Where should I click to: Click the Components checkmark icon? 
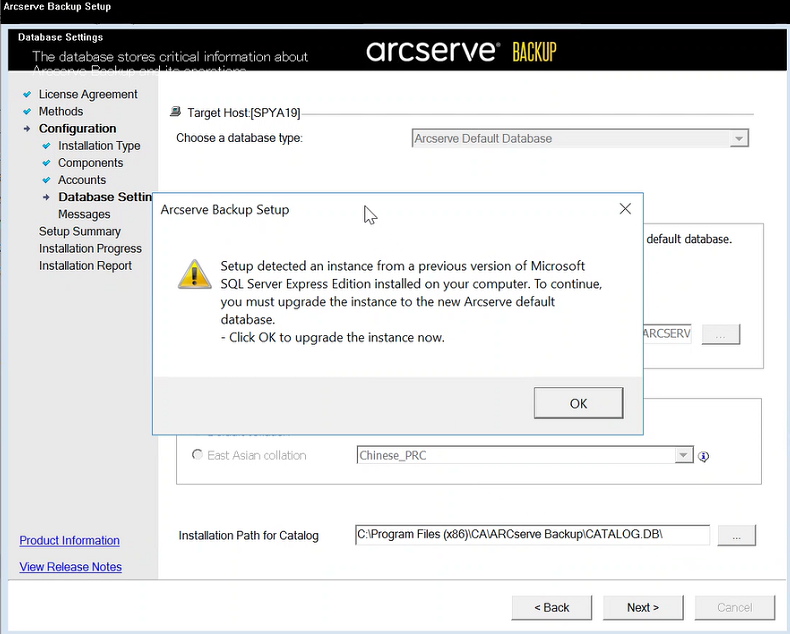pos(46,163)
